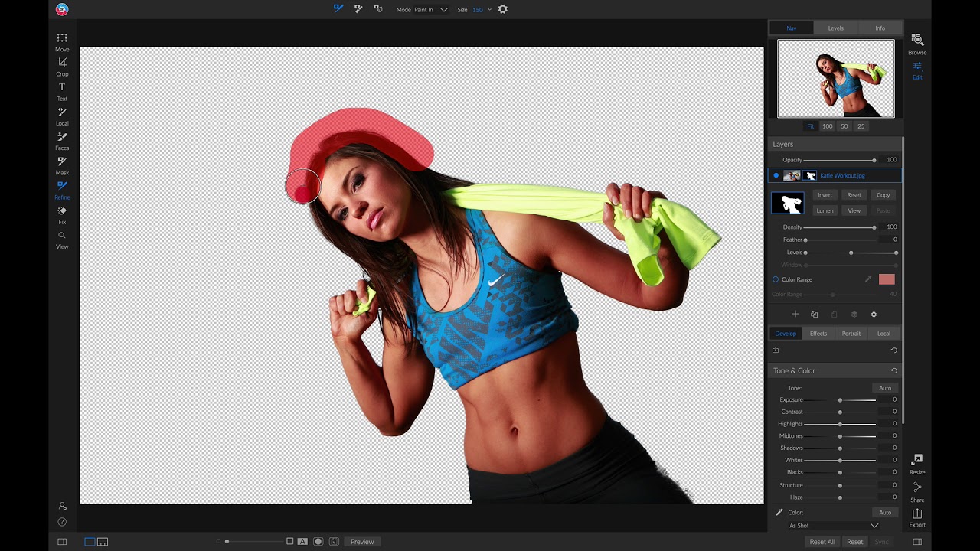Set navigator zoom to 100
The height and width of the screenshot is (551, 980).
(828, 126)
